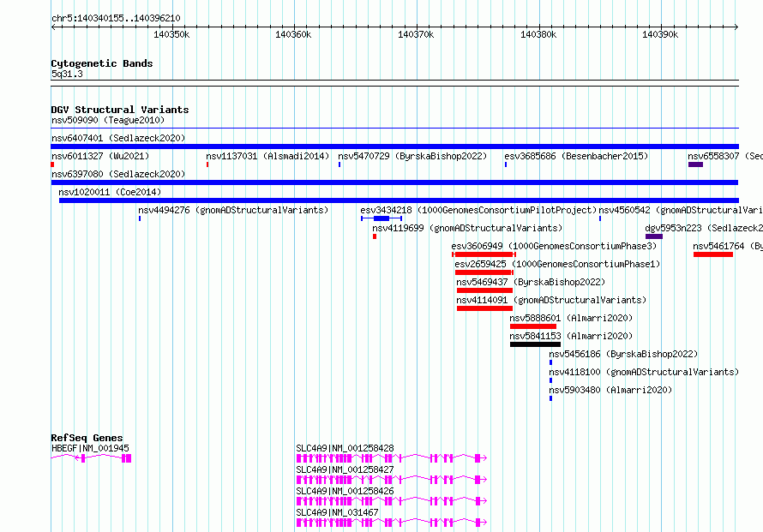Open dgv5953n223 variant label

pyautogui.click(x=704, y=228)
